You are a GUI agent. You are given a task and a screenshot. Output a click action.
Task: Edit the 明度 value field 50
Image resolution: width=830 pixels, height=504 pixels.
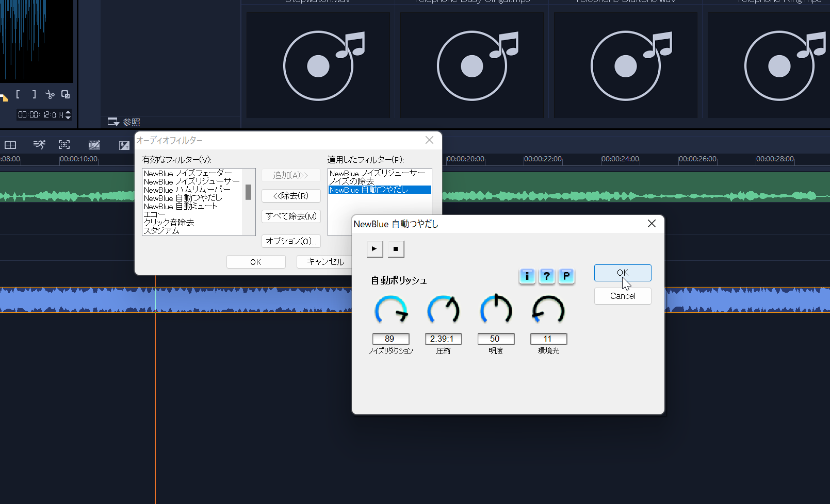496,339
